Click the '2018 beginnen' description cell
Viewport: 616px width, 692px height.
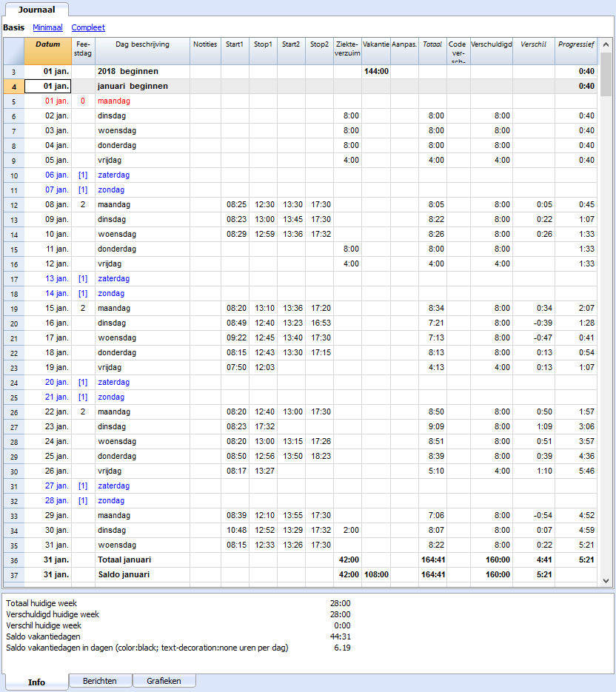143,72
